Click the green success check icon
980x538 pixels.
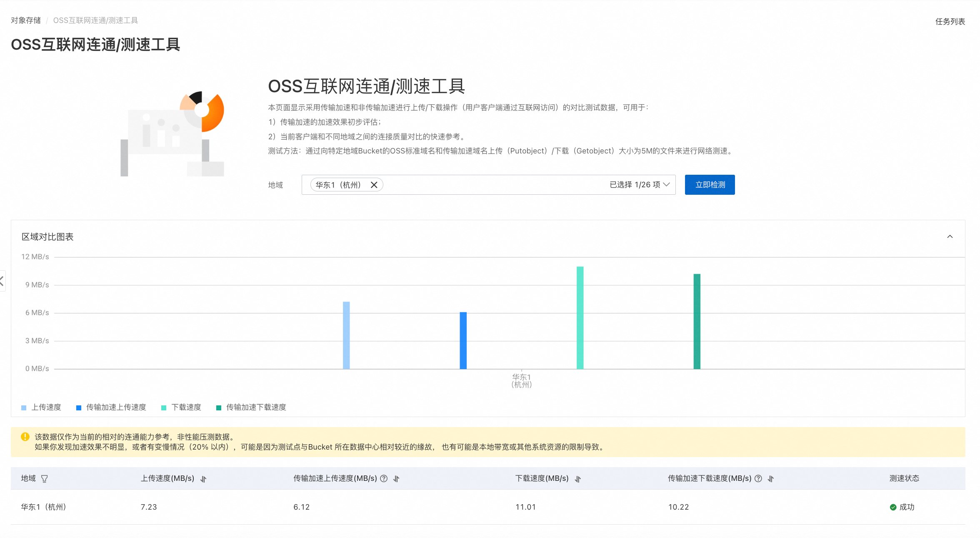pyautogui.click(x=893, y=508)
